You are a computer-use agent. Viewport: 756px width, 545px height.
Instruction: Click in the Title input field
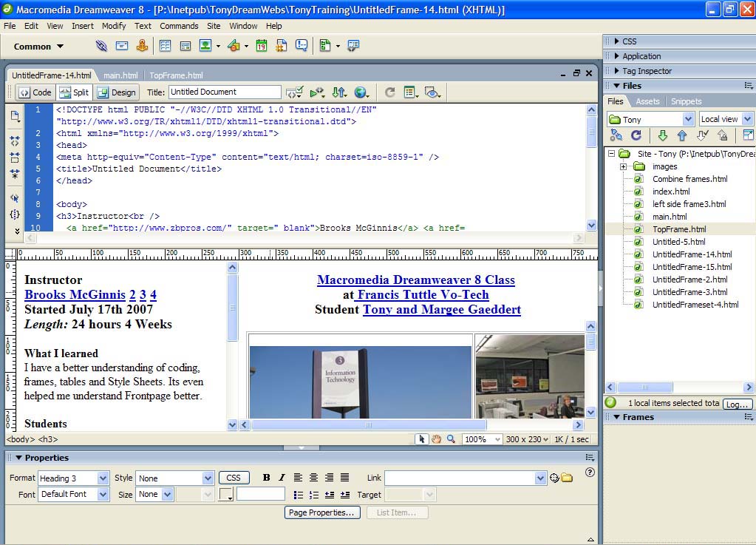(x=225, y=92)
